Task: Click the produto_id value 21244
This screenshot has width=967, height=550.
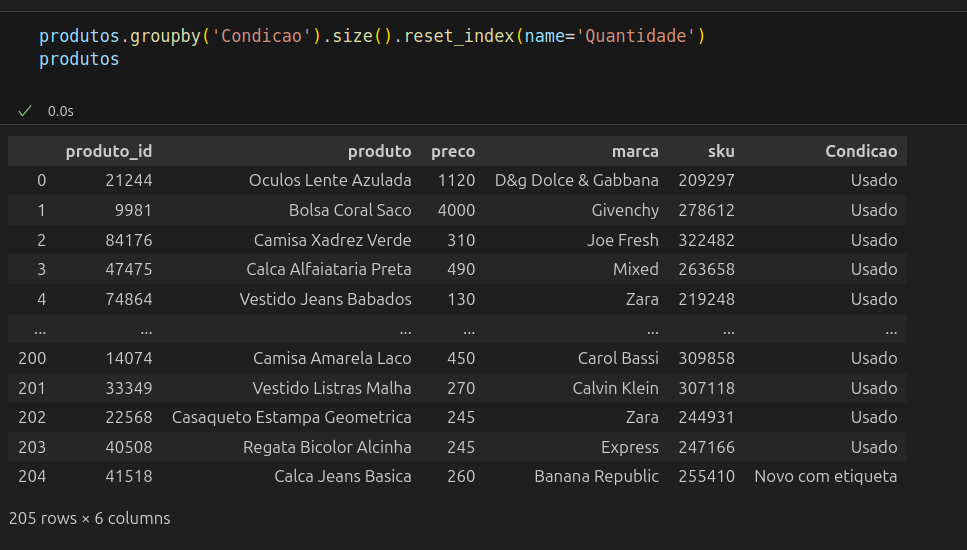Action: [x=129, y=180]
